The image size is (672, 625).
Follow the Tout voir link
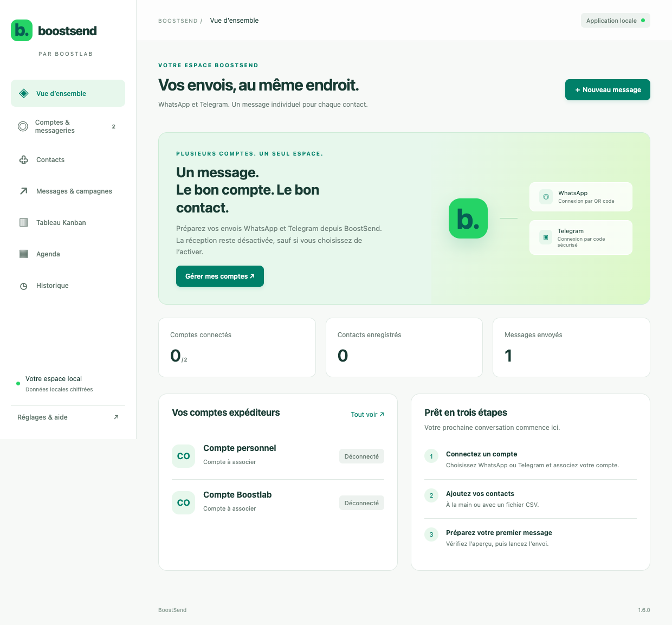pos(367,415)
